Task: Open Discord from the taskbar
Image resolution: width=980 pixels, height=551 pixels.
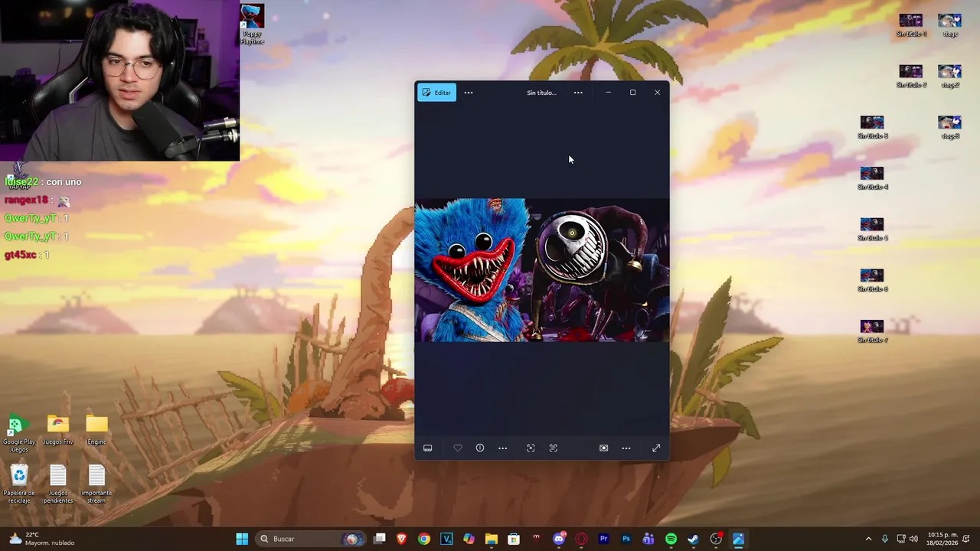Action: (559, 539)
